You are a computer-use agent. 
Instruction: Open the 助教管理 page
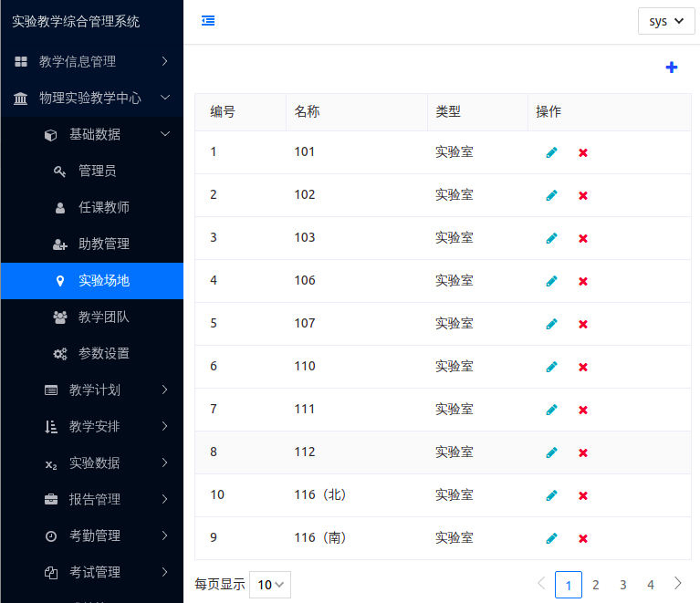103,244
